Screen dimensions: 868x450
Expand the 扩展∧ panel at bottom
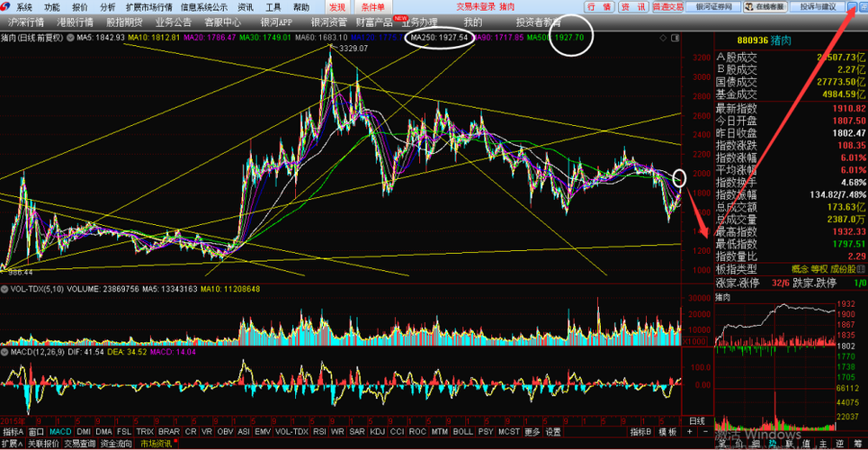pyautogui.click(x=13, y=444)
